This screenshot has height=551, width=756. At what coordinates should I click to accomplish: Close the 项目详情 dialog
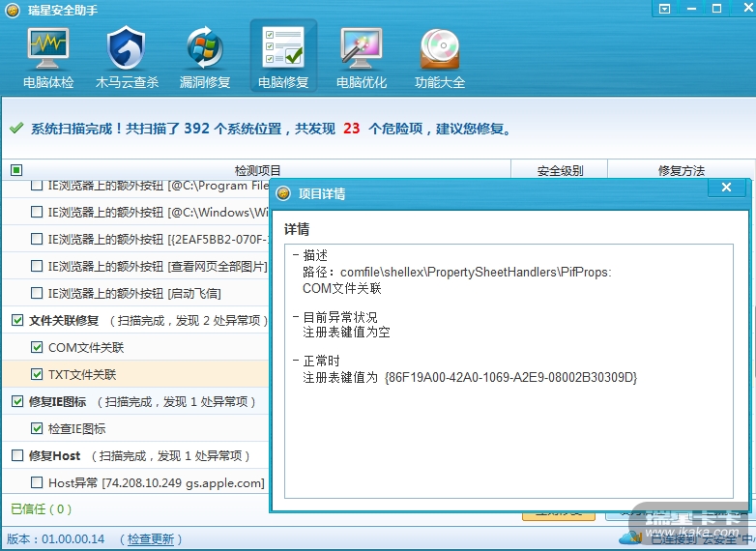pyautogui.click(x=727, y=188)
